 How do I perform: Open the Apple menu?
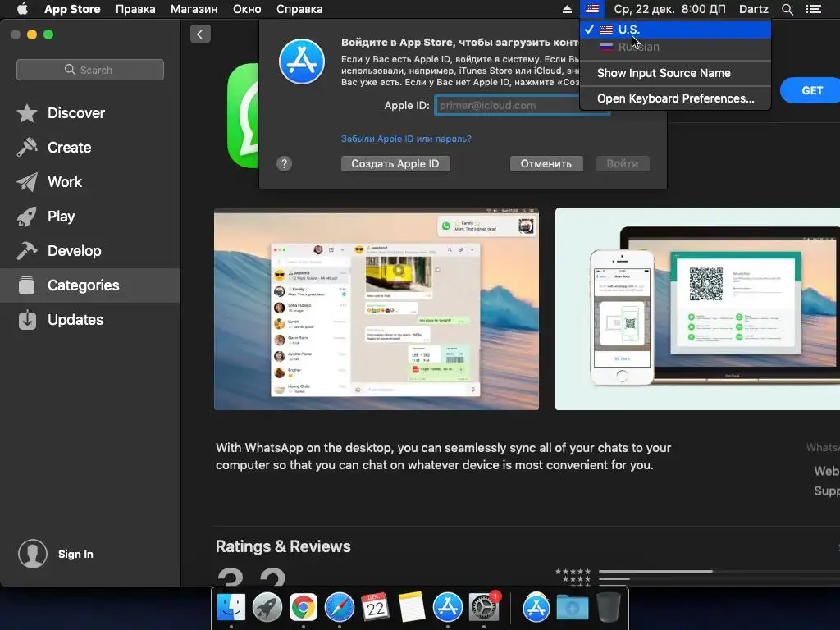coord(22,9)
